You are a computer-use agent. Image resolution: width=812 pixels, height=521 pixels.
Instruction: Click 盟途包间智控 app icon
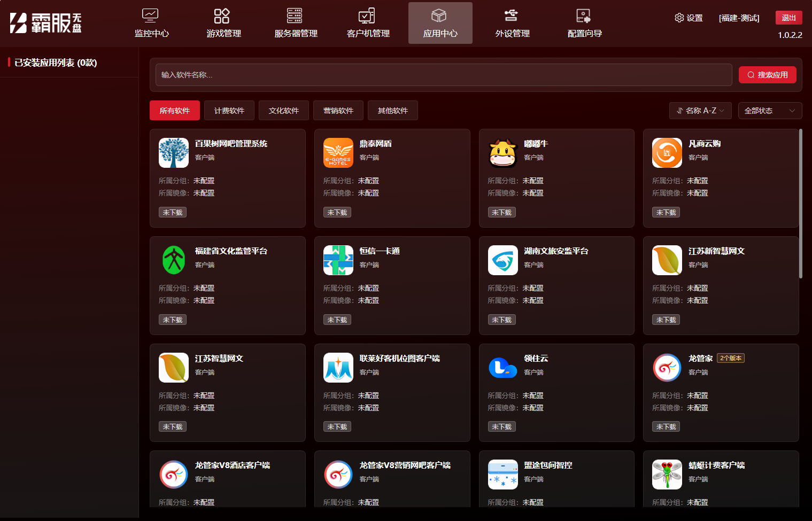tap(503, 475)
